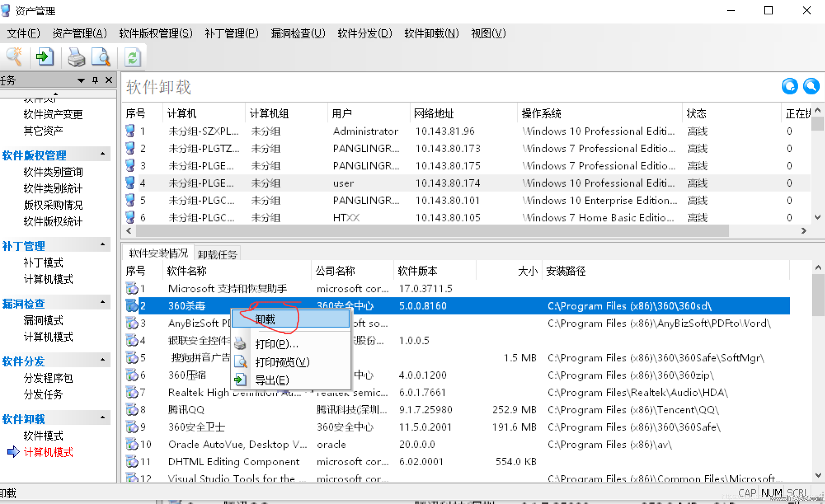This screenshot has height=504, width=825.
Task: Open the 视图(V) menu
Action: coord(489,33)
